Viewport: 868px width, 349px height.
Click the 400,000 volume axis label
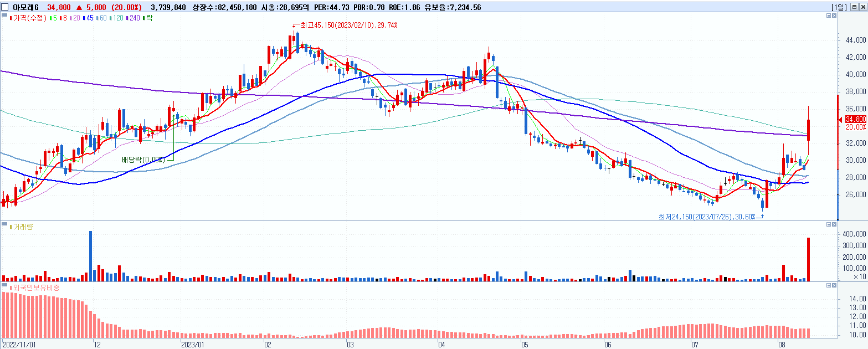[x=854, y=234]
